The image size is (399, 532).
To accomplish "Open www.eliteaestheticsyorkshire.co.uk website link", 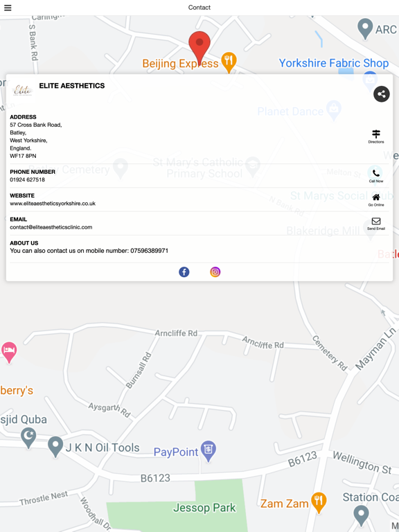I will [53, 204].
